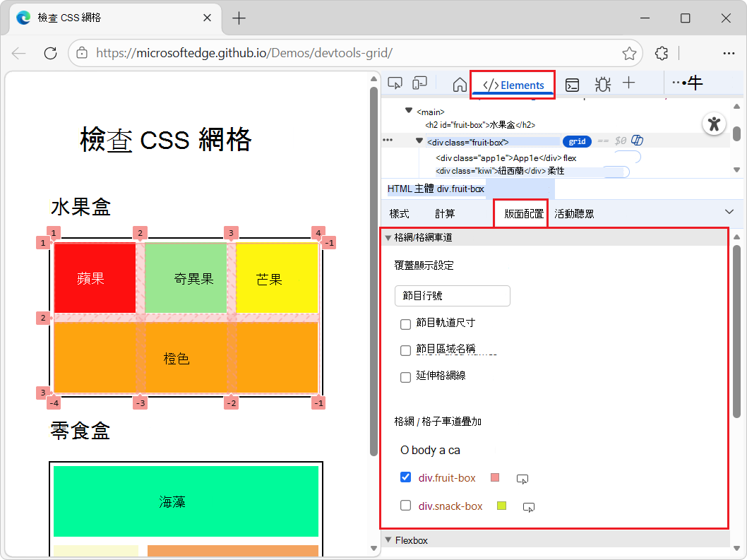Click the div.fruit-box breadcrumb
The image size is (747, 560).
pos(460,189)
